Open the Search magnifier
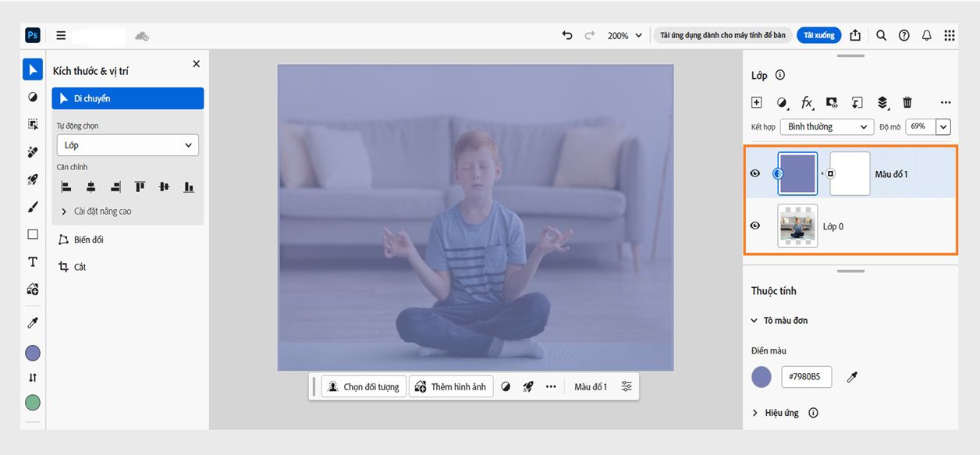Screen dimensions: 980x455 [x=881, y=35]
